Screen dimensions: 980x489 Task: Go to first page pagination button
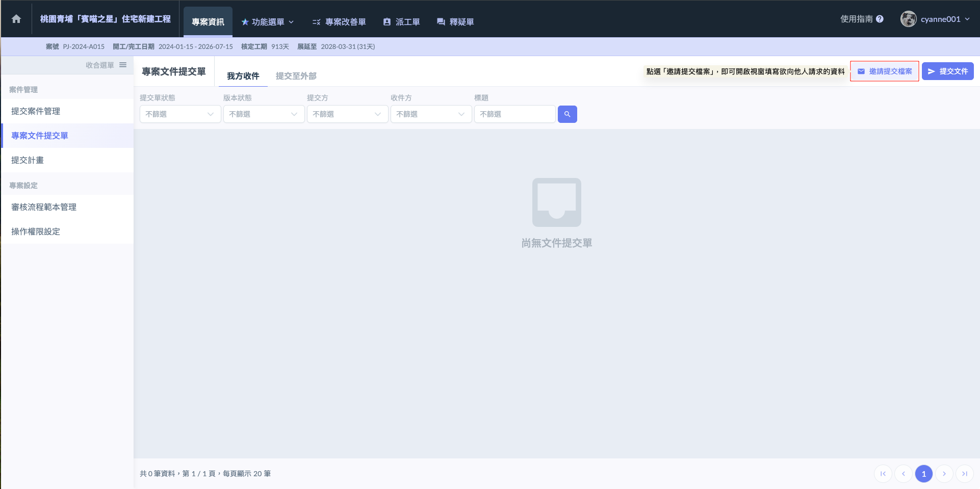coord(883,474)
